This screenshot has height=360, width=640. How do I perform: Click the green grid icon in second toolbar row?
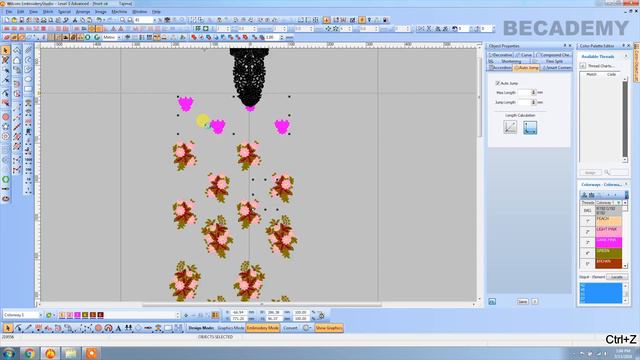point(198,29)
